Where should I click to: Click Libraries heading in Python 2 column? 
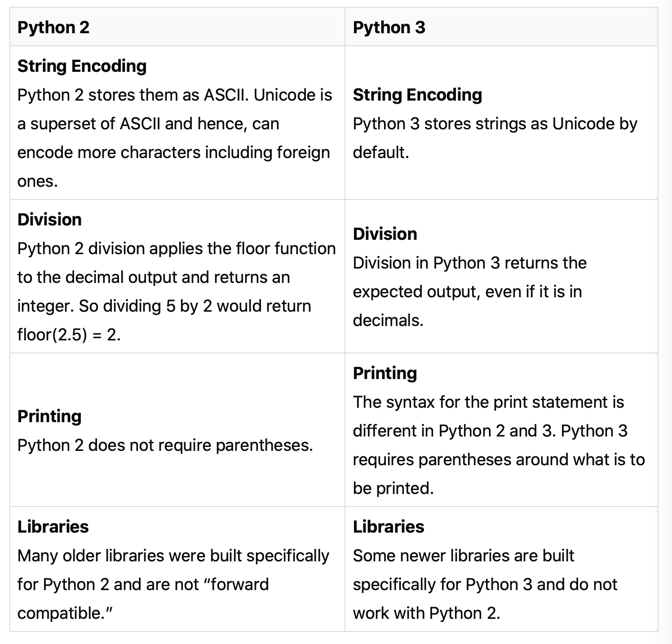tap(53, 527)
